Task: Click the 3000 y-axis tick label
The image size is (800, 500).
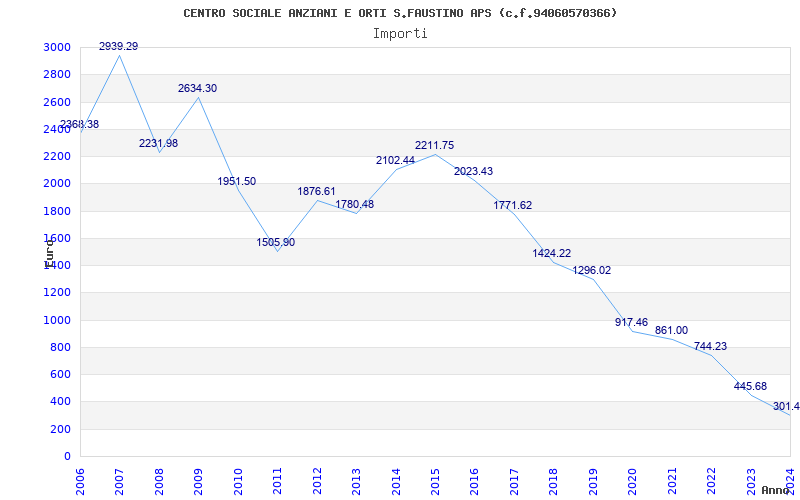Action: (57, 47)
